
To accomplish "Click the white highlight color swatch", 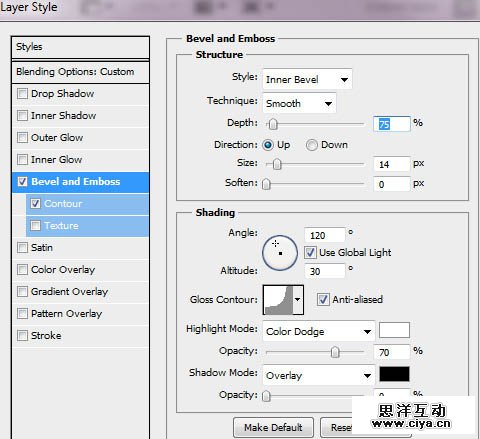I will click(394, 330).
